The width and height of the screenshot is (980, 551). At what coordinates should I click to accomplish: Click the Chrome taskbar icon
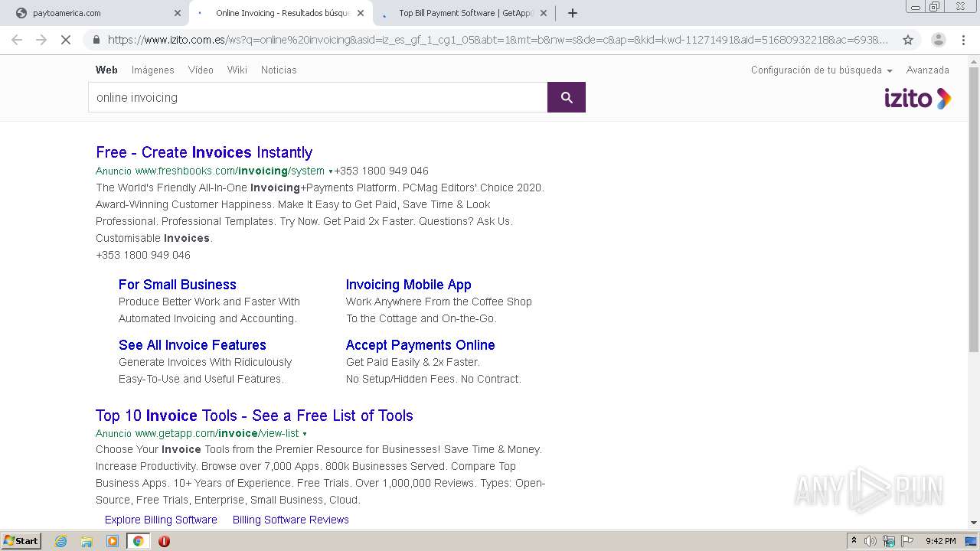(138, 541)
